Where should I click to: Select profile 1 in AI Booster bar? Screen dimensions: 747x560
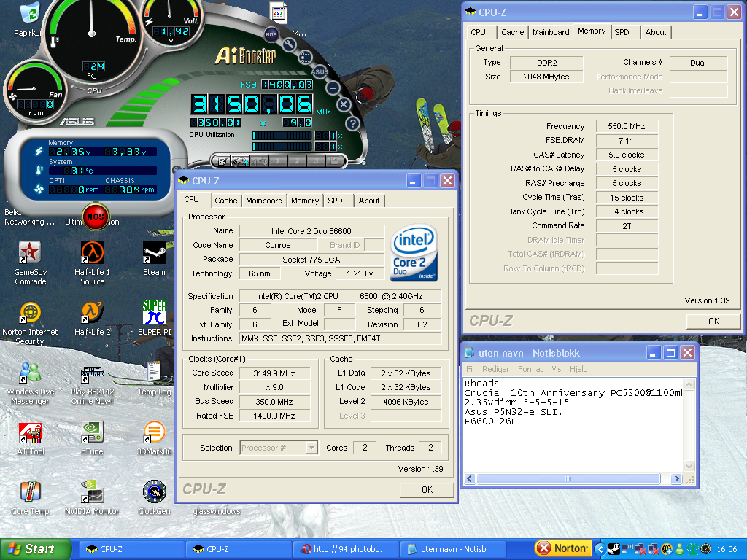point(278,161)
